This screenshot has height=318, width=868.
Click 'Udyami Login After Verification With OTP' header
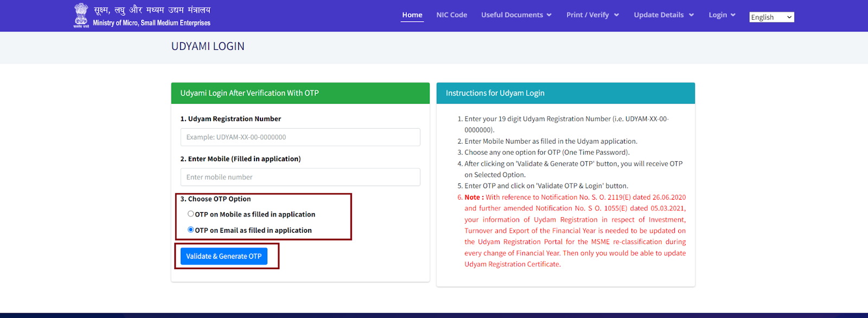[x=250, y=93]
